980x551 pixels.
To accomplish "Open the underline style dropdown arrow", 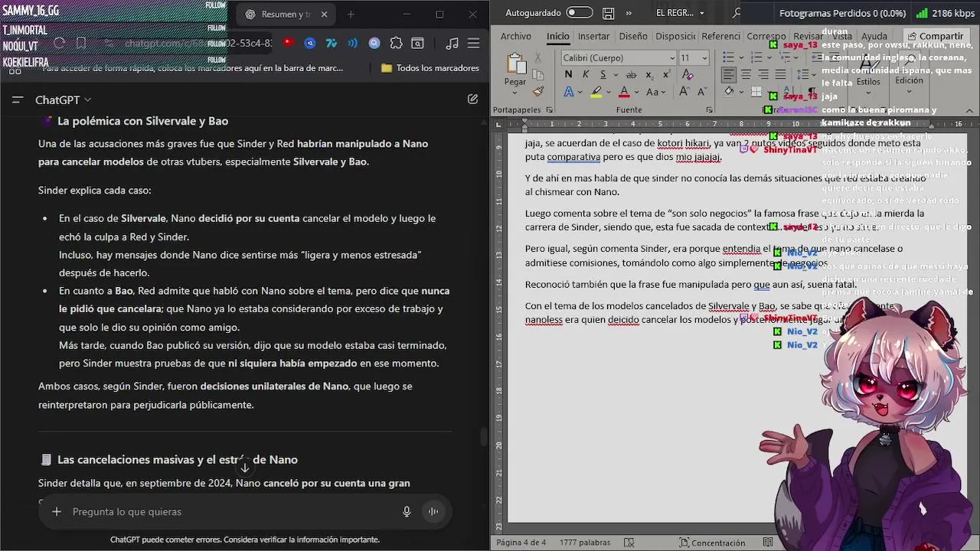I will [614, 74].
